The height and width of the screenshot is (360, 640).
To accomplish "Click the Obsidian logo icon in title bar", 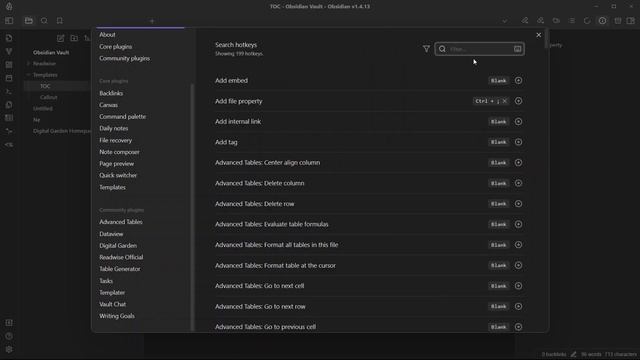I will point(9,7).
